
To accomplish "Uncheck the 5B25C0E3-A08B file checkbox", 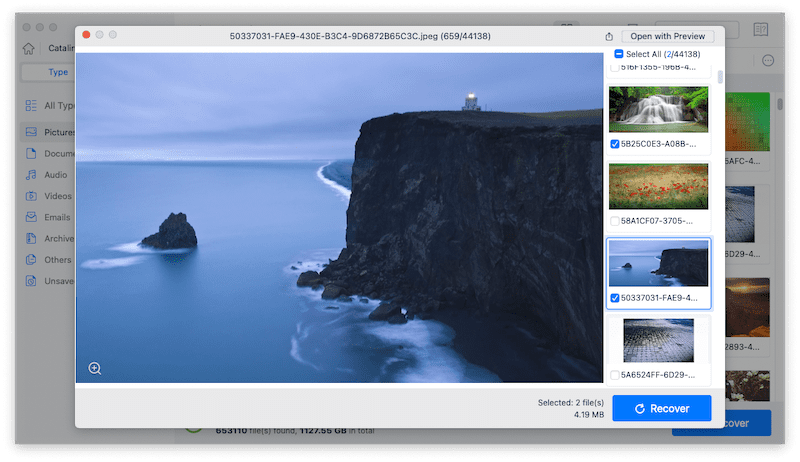I will point(615,144).
